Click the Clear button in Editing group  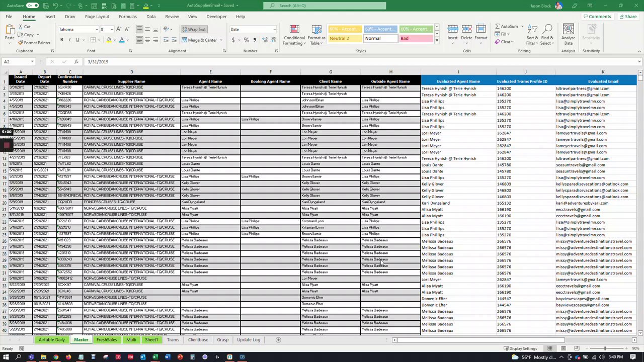coord(504,42)
